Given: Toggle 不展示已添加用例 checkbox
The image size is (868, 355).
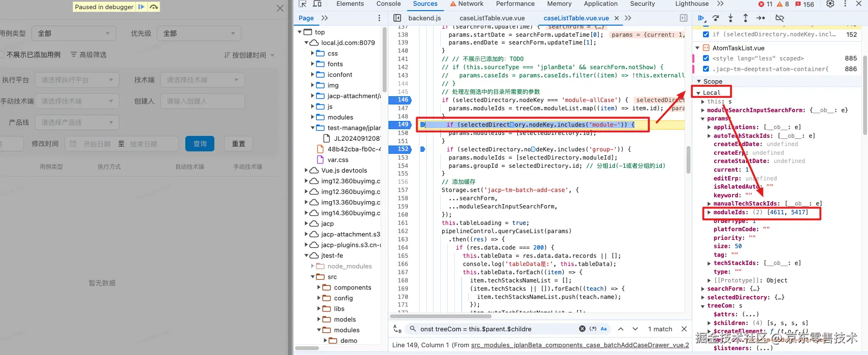Looking at the screenshot, I should [2, 55].
